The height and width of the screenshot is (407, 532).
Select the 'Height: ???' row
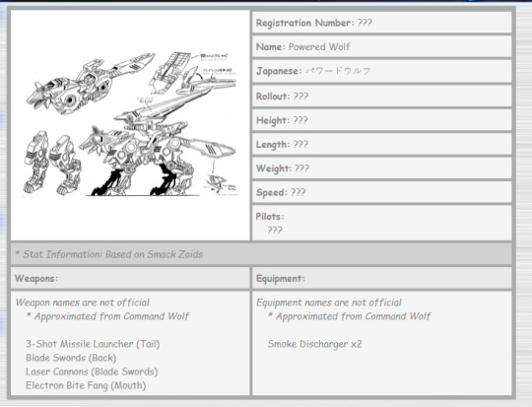pyautogui.click(x=381, y=120)
